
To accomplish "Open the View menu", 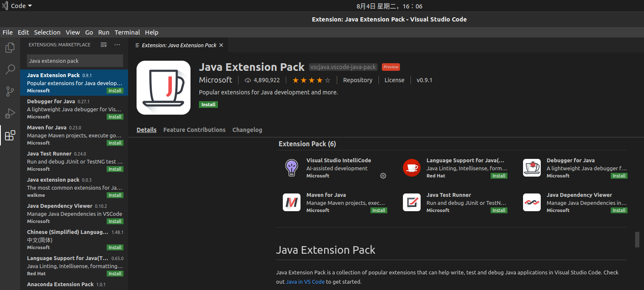I will (72, 32).
